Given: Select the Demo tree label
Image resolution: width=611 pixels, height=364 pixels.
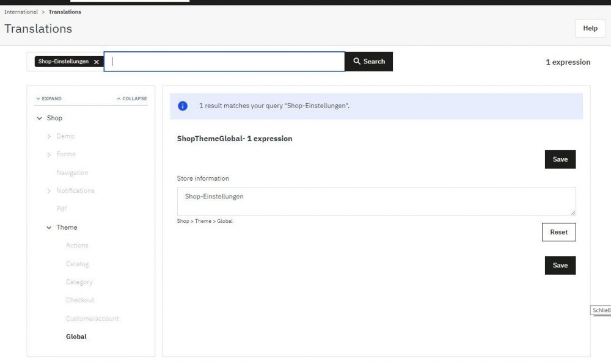Looking at the screenshot, I should [x=65, y=136].
